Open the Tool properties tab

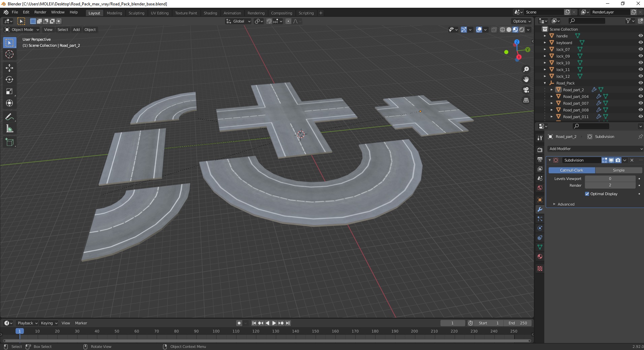(x=540, y=138)
